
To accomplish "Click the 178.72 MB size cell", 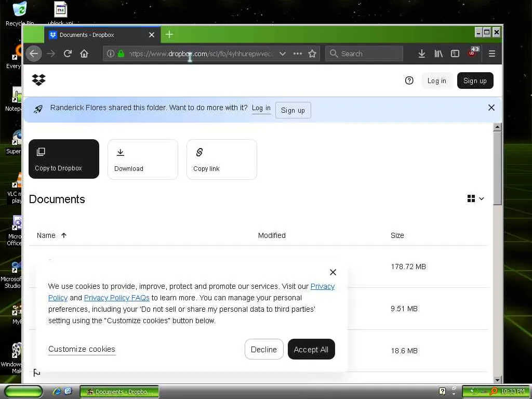I will (x=408, y=267).
